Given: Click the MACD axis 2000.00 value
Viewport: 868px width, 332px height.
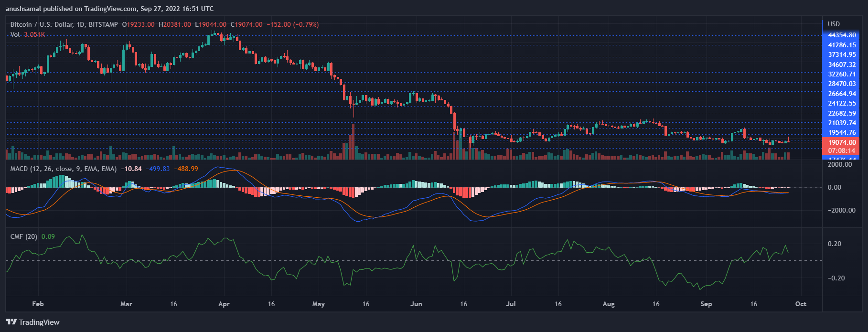Looking at the screenshot, I should (839, 164).
